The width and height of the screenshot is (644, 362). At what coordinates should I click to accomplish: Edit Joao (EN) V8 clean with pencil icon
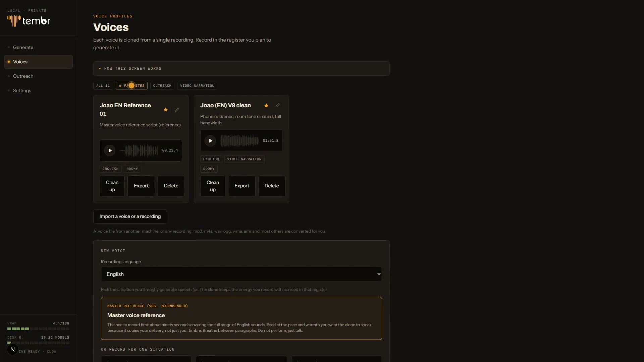click(278, 106)
